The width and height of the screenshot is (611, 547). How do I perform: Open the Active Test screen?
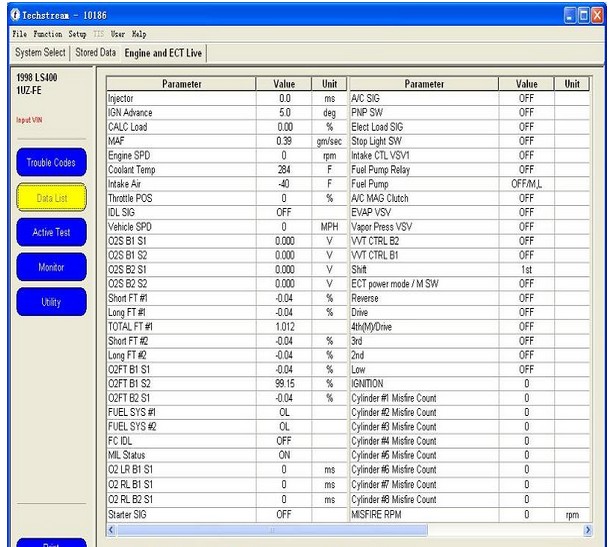click(x=51, y=232)
